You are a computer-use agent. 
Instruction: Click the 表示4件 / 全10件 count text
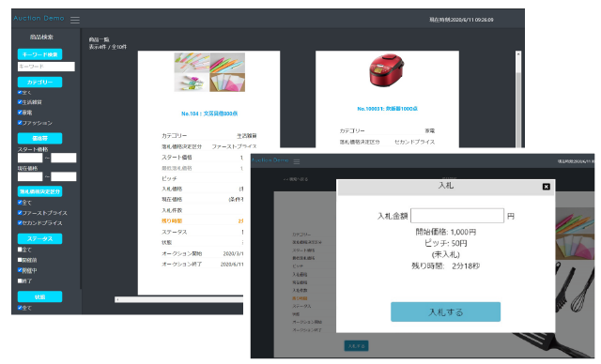click(108, 47)
